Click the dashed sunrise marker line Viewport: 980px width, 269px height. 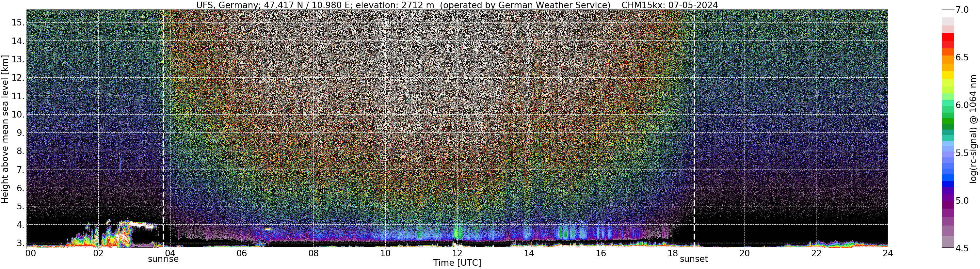[x=163, y=128]
